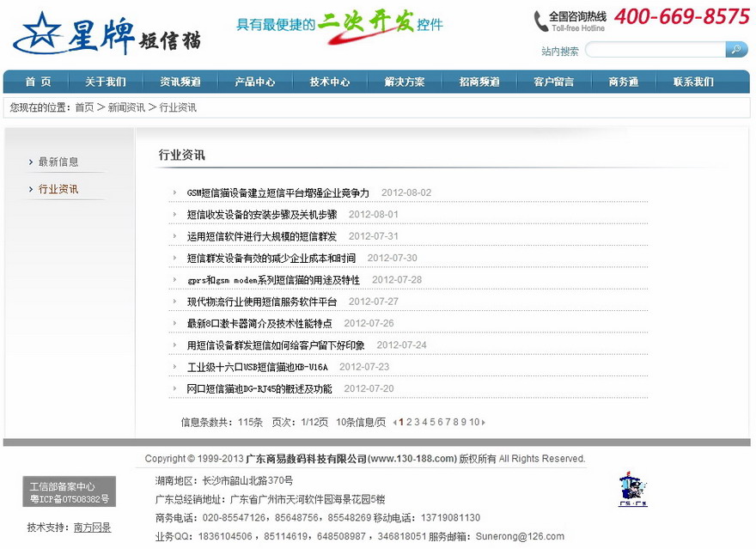Click the 工信部备案中心 ICP badge
The height and width of the screenshot is (549, 756).
(x=69, y=492)
